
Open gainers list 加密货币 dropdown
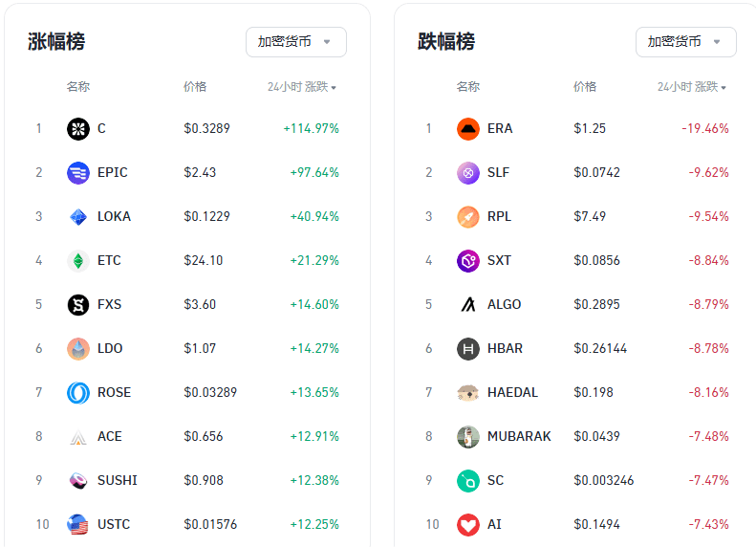(296, 42)
